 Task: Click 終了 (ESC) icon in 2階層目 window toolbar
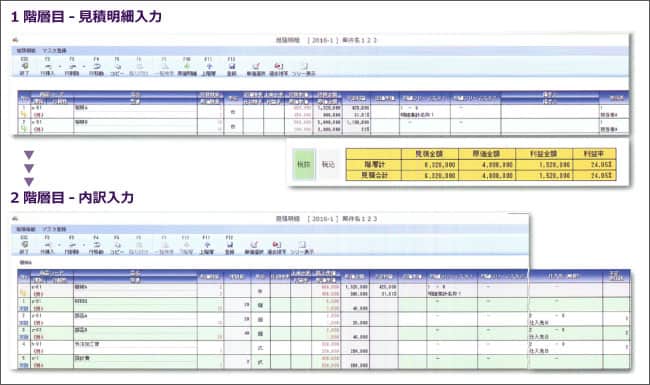tap(24, 245)
